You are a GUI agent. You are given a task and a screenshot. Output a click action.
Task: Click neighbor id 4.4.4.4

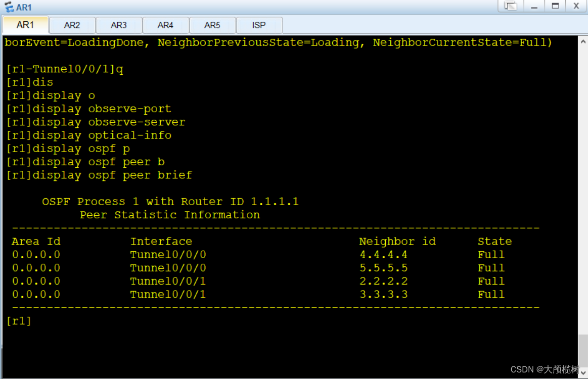[383, 255]
